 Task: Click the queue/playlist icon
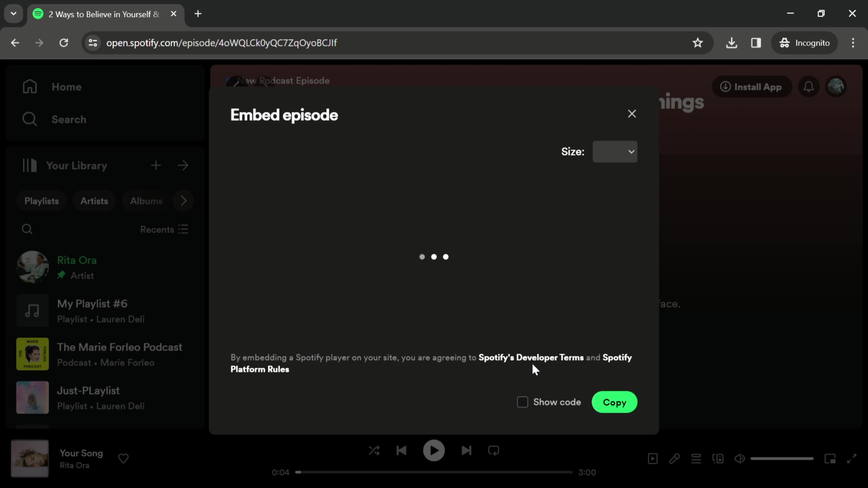[x=696, y=459]
